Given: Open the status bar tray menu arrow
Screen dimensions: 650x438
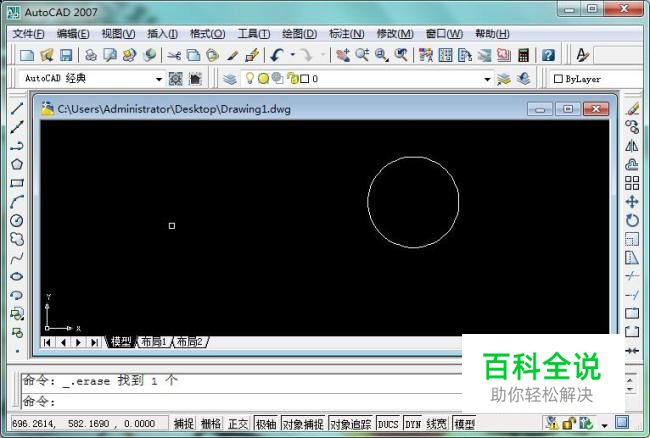Looking at the screenshot, I should click(x=604, y=425).
